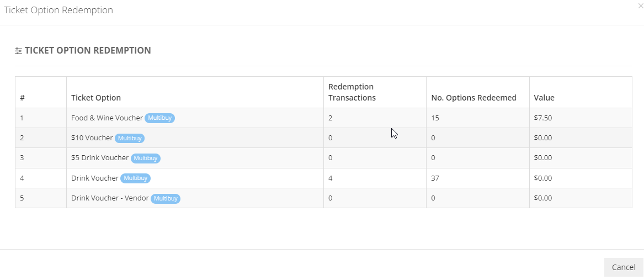This screenshot has height=280, width=644.
Task: Click the No. Options Redeemed header
Action: (473, 98)
